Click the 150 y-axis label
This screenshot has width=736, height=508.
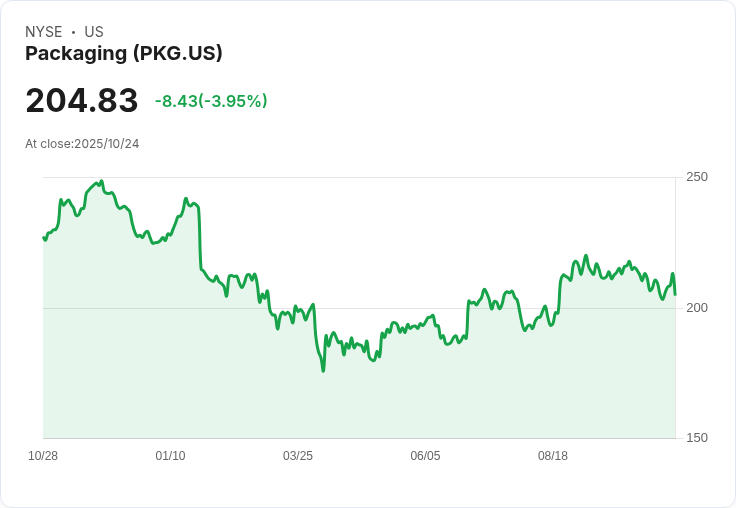coord(696,438)
